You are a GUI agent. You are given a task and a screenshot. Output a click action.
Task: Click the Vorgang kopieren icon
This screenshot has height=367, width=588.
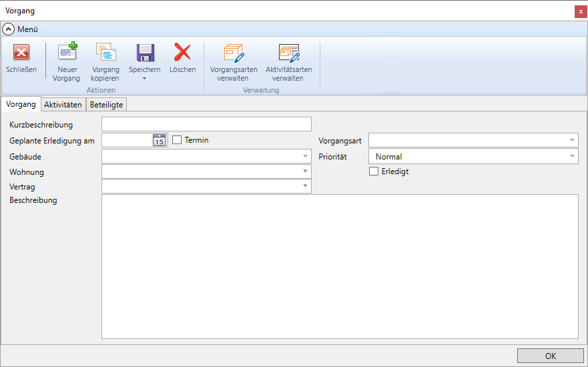tap(105, 53)
